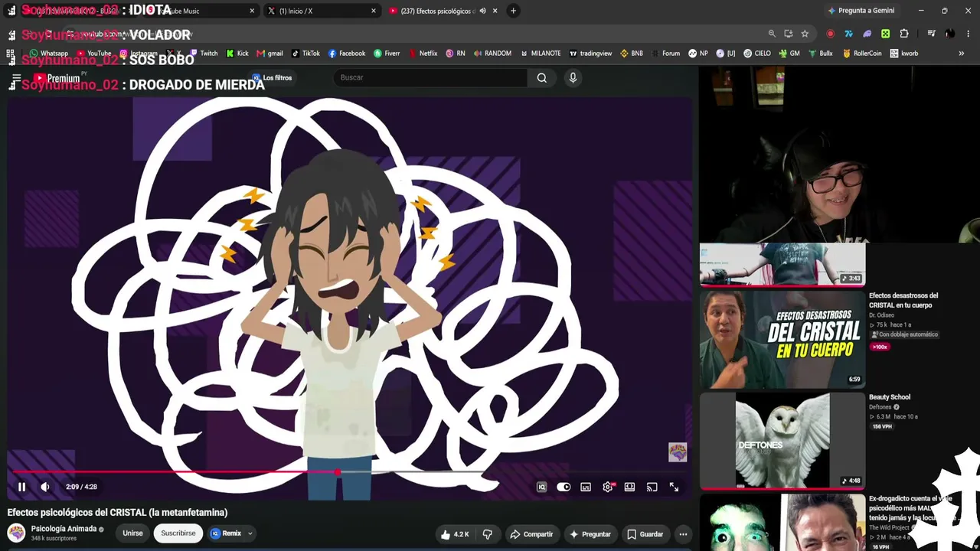Click the '348 k suscriptores' text
The image size is (980, 551).
tap(54, 539)
